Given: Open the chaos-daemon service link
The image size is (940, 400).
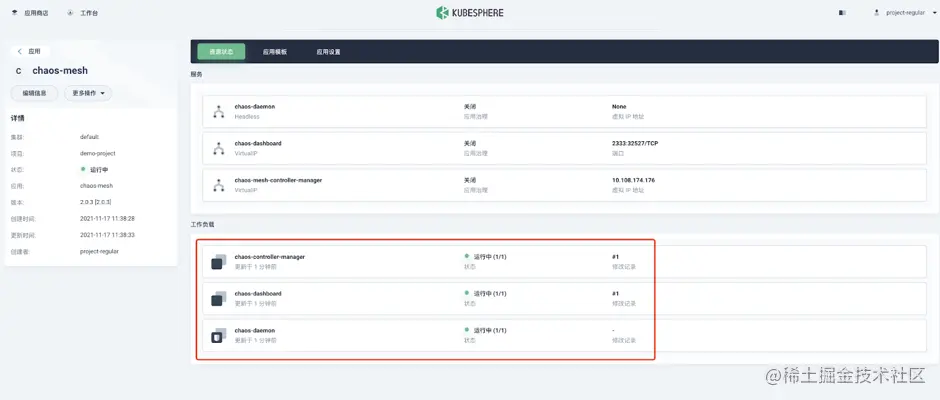Looking at the screenshot, I should [x=255, y=107].
